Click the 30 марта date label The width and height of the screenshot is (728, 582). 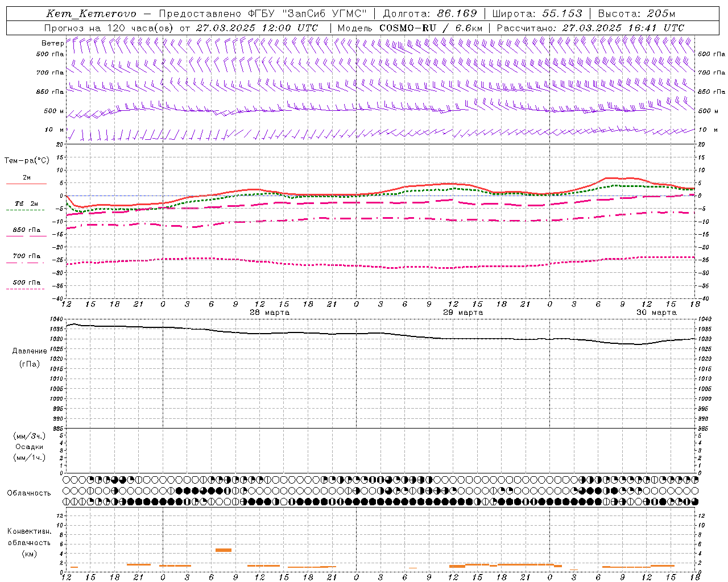click(x=656, y=313)
